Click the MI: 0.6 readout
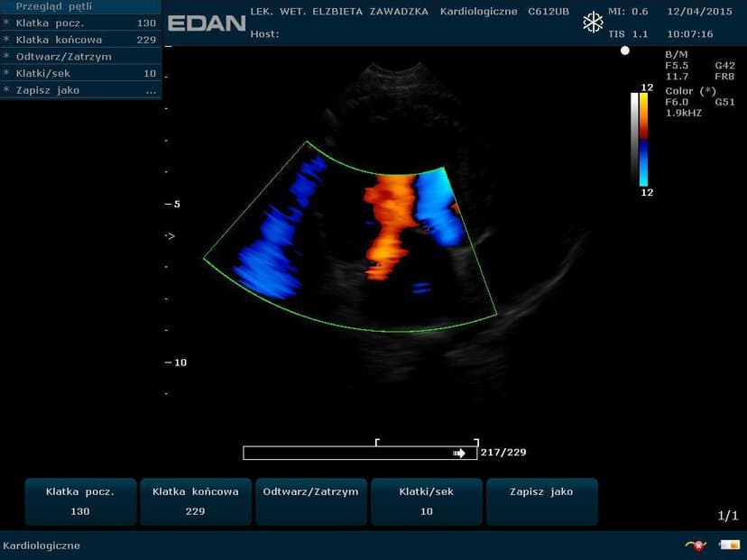 click(628, 12)
